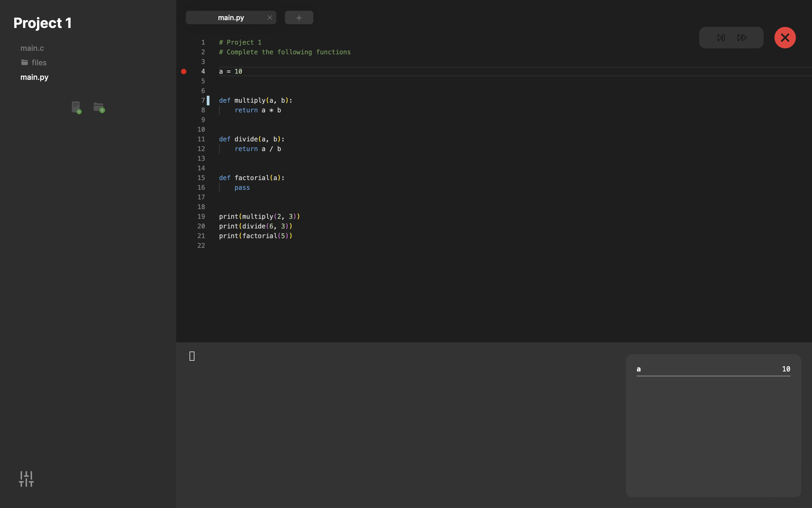812x508 pixels.
Task: Click variable 'a' in the variables panel
Action: click(x=639, y=369)
